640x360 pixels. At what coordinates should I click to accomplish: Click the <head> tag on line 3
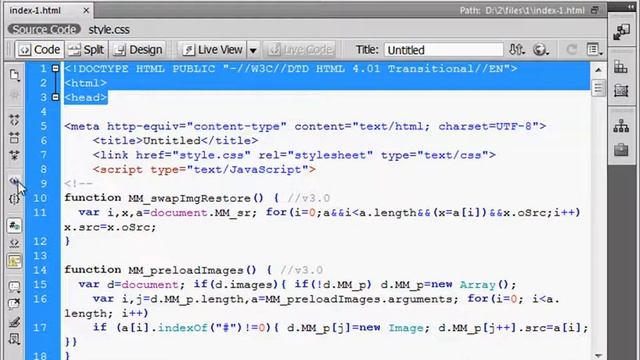click(x=86, y=98)
